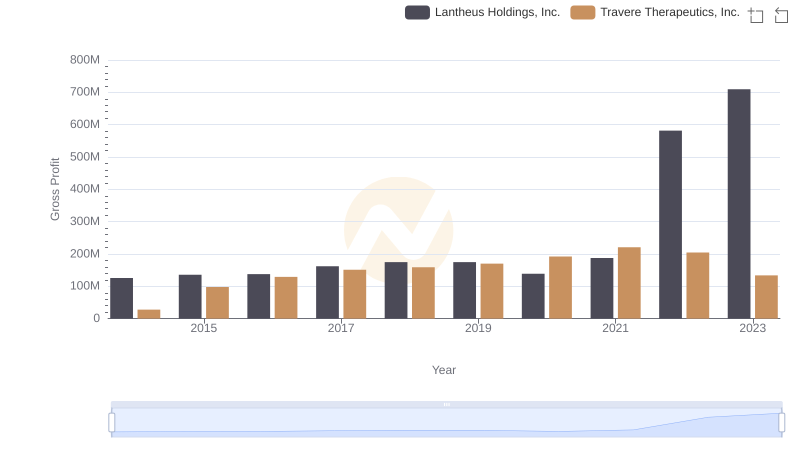This screenshot has width=800, height=461.
Task: Click the left handle of range slider
Action: 112,423
